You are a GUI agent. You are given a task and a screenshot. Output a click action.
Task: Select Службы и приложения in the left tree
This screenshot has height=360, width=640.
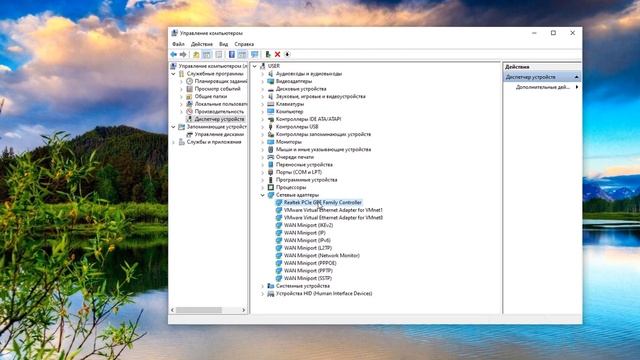(214, 142)
